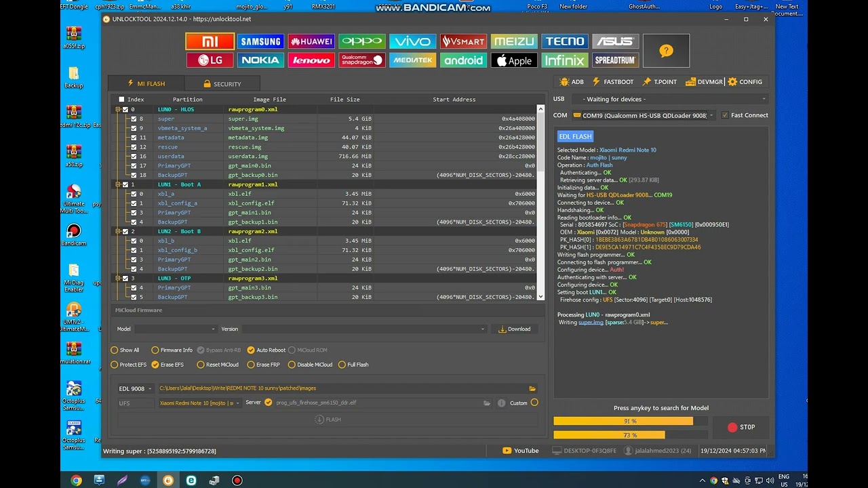Disable the Erase EFS option

[155, 365]
